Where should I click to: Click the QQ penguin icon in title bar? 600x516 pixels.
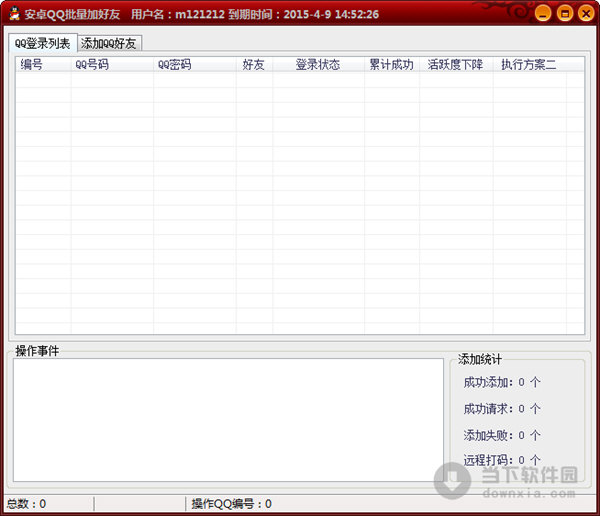pos(15,14)
